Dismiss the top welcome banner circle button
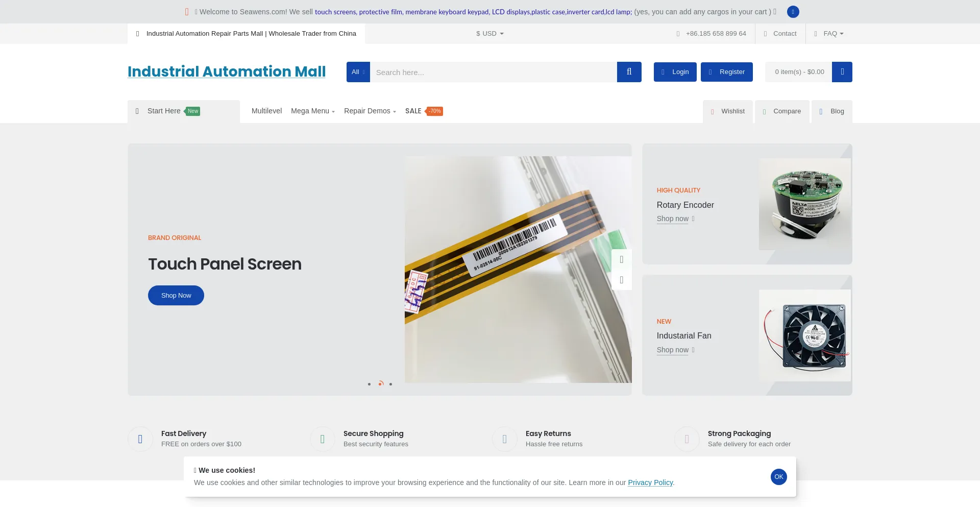This screenshot has width=980, height=507. [793, 12]
